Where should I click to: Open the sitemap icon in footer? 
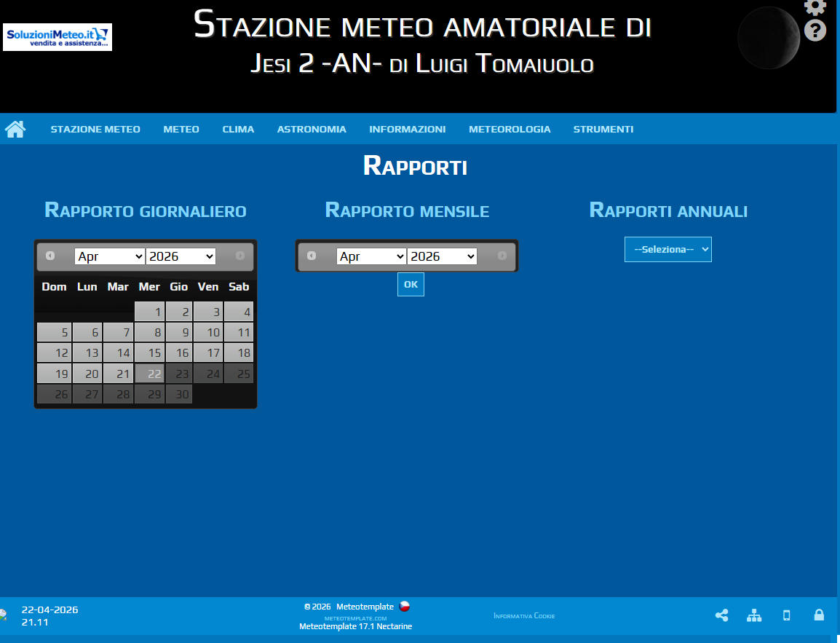tap(754, 615)
